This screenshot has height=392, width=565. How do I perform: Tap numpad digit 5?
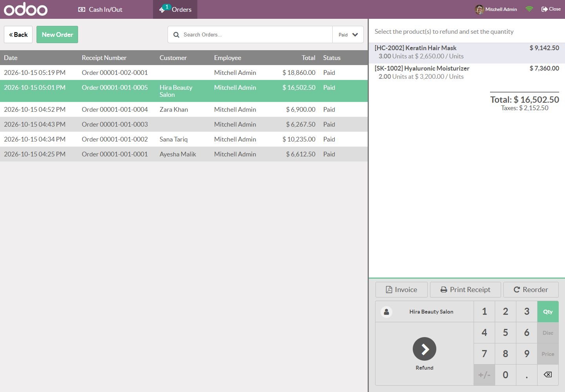click(506, 333)
